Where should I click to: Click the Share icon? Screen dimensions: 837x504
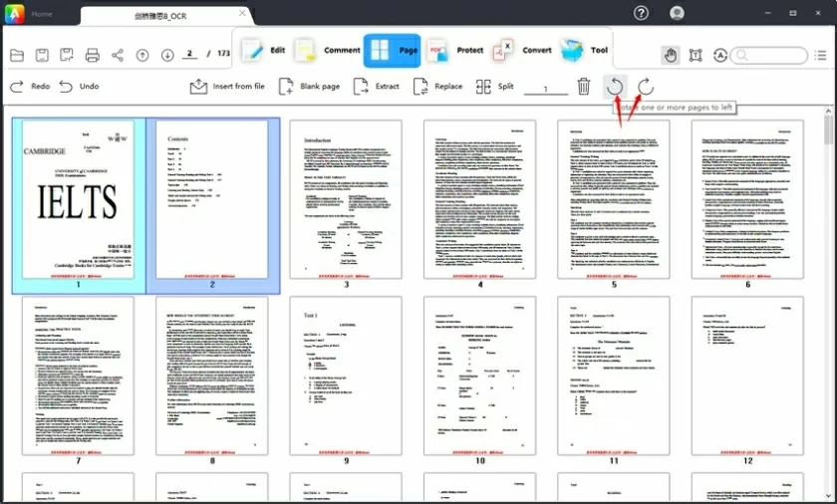(118, 55)
